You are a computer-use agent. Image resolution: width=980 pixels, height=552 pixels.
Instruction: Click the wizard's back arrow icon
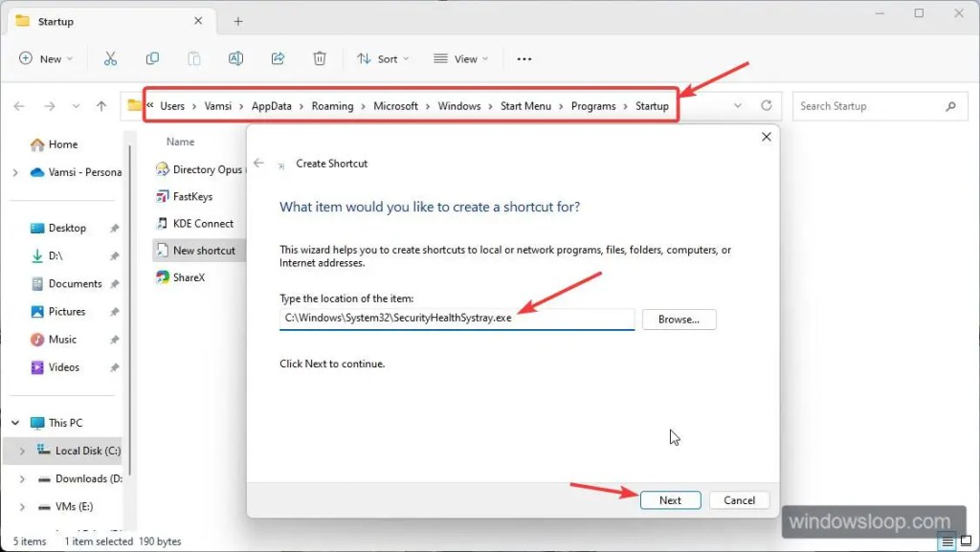[x=258, y=164]
